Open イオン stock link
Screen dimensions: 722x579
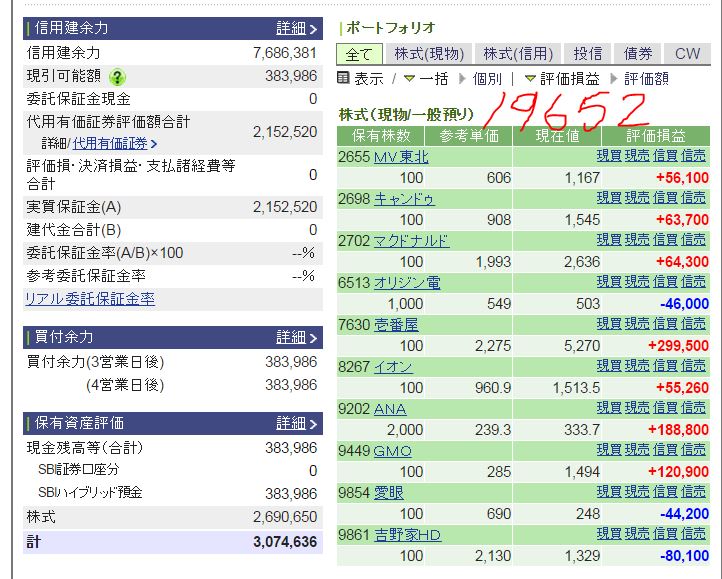[x=393, y=367]
